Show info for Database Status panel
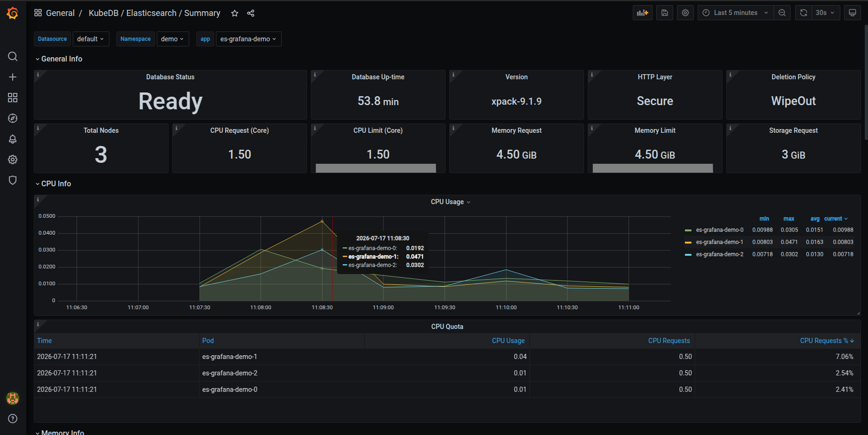This screenshot has height=435, width=868. click(38, 75)
